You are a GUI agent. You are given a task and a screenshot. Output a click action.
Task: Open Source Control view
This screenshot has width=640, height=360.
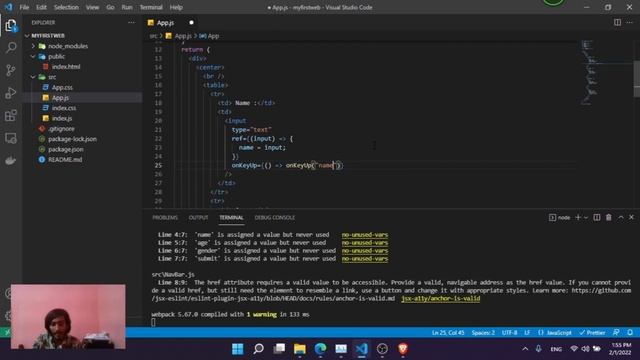[11, 70]
